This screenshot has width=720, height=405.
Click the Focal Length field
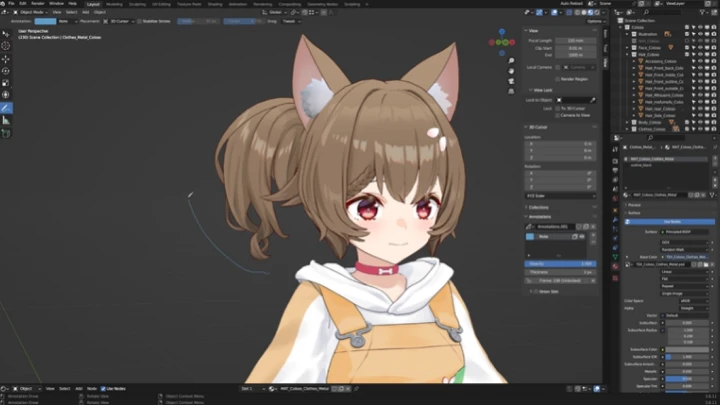pos(575,41)
